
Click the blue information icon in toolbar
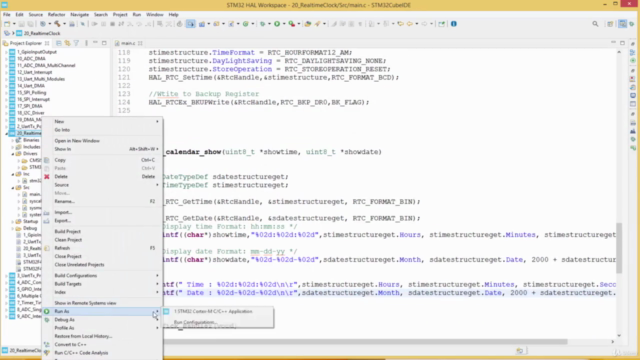point(453,24)
